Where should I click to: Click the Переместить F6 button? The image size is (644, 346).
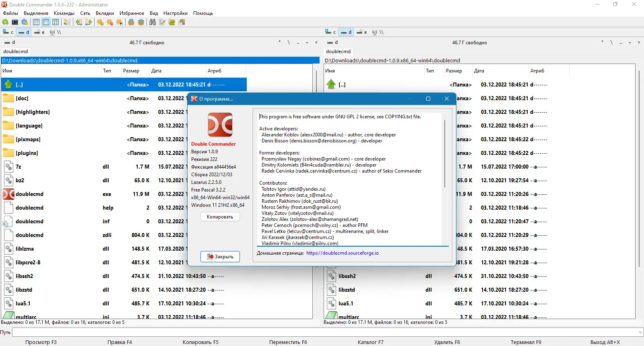(288, 342)
